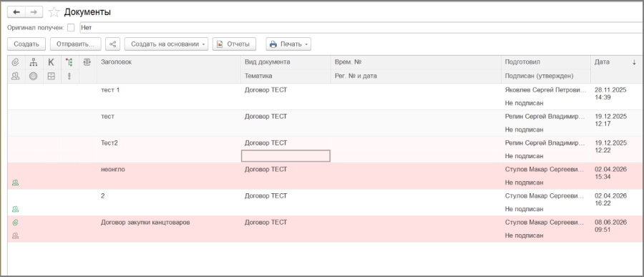Click the Подписан (утвержден) column header
Viewport: 644px width, 277px height.
[540, 76]
